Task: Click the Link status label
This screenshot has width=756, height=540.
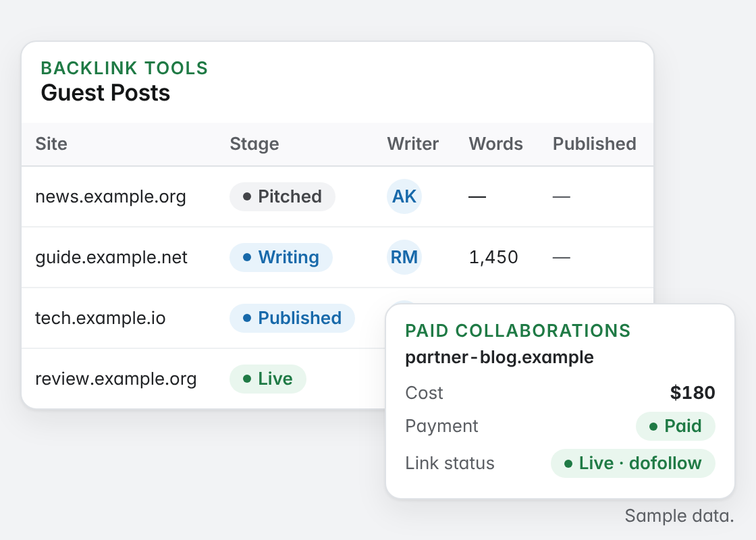Action: tap(450, 463)
